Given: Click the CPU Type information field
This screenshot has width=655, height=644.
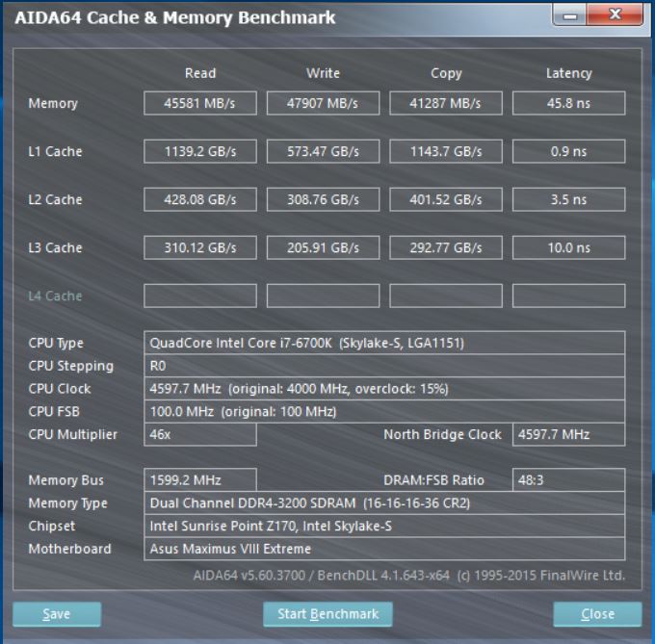Looking at the screenshot, I should [383, 343].
